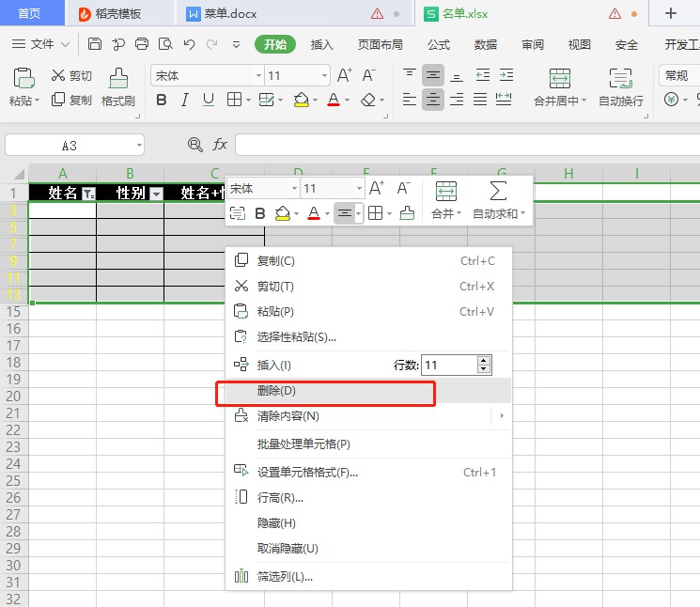The width and height of the screenshot is (700, 607).
Task: Click the ribbon Underline icon
Action: (x=210, y=100)
